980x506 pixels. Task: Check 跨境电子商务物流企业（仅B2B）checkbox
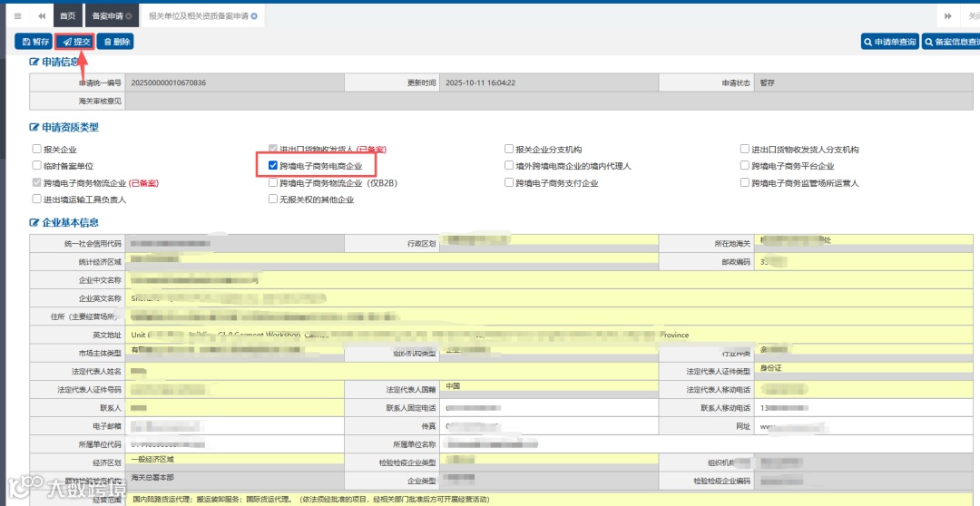(272, 183)
